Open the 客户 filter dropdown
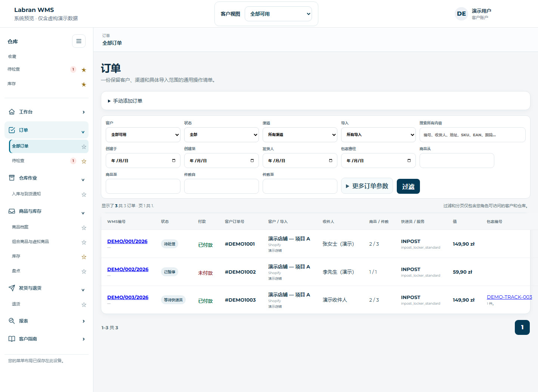This screenshot has width=538, height=392. (143, 135)
